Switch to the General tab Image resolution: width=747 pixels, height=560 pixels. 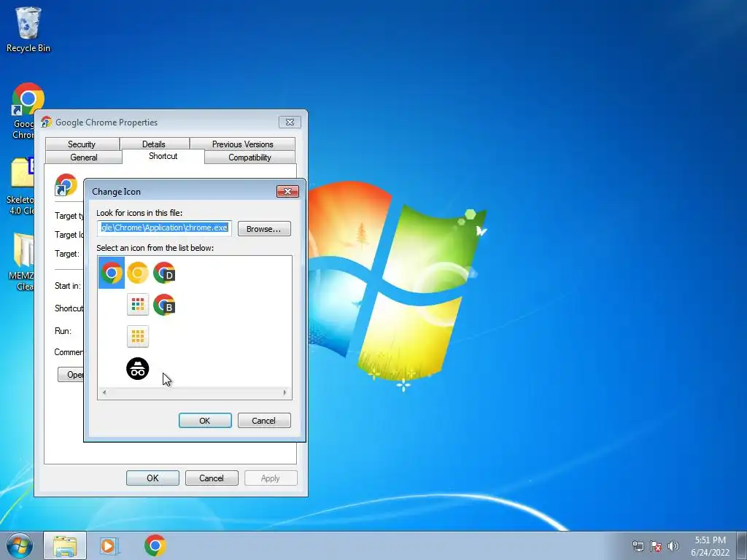[x=84, y=157]
